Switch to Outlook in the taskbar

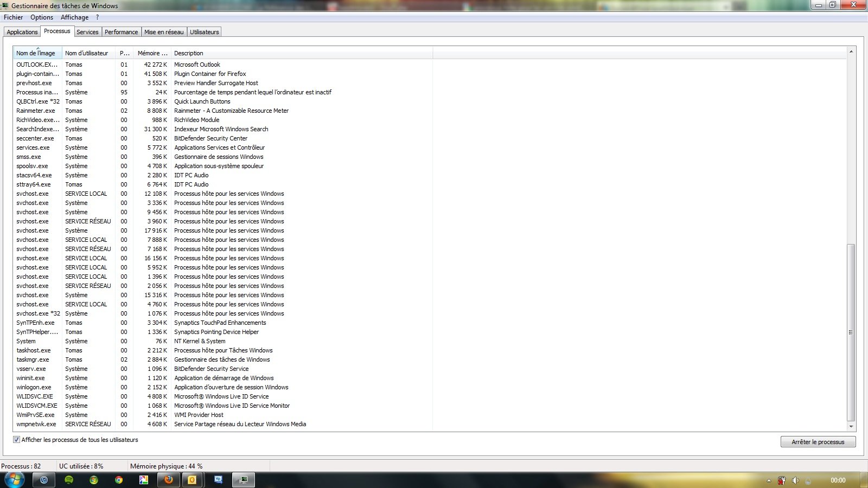[x=192, y=480]
